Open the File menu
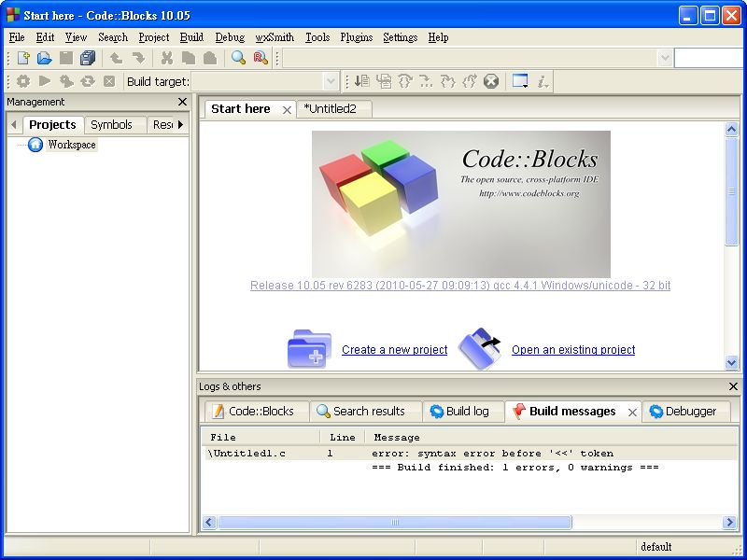747x560 pixels. (x=17, y=37)
